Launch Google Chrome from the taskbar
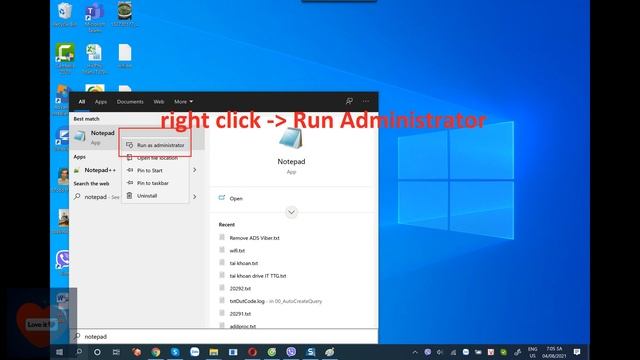The width and height of the screenshot is (640, 360). [x=156, y=352]
